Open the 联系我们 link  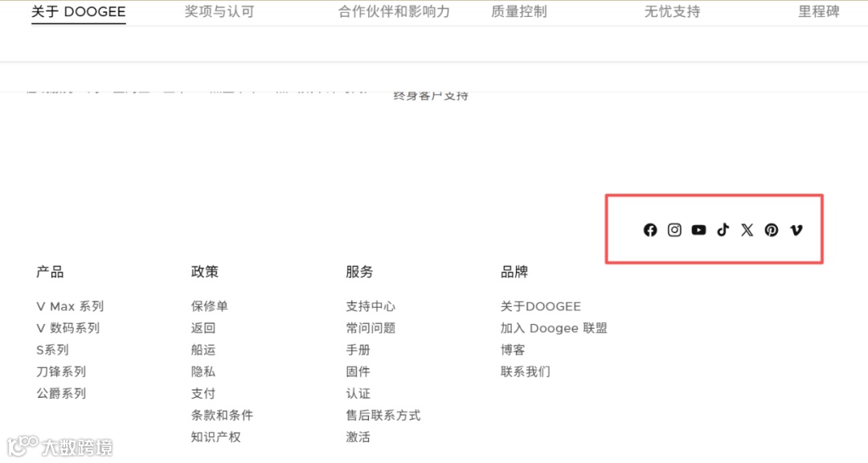[526, 371]
